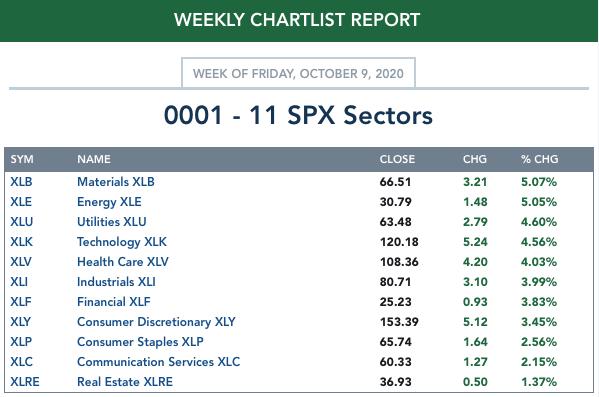Open the Materials XLB name link
Image resolution: width=599 pixels, height=397 pixels.
point(116,182)
